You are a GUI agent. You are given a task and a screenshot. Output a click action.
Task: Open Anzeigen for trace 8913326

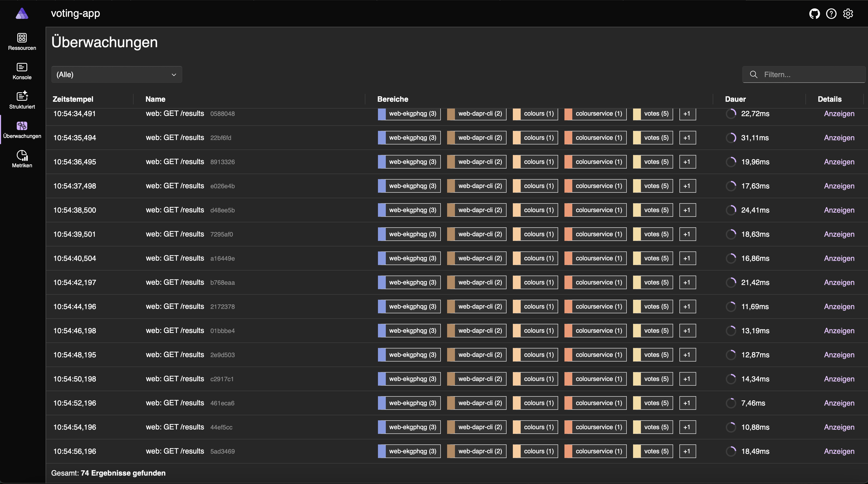pos(839,162)
